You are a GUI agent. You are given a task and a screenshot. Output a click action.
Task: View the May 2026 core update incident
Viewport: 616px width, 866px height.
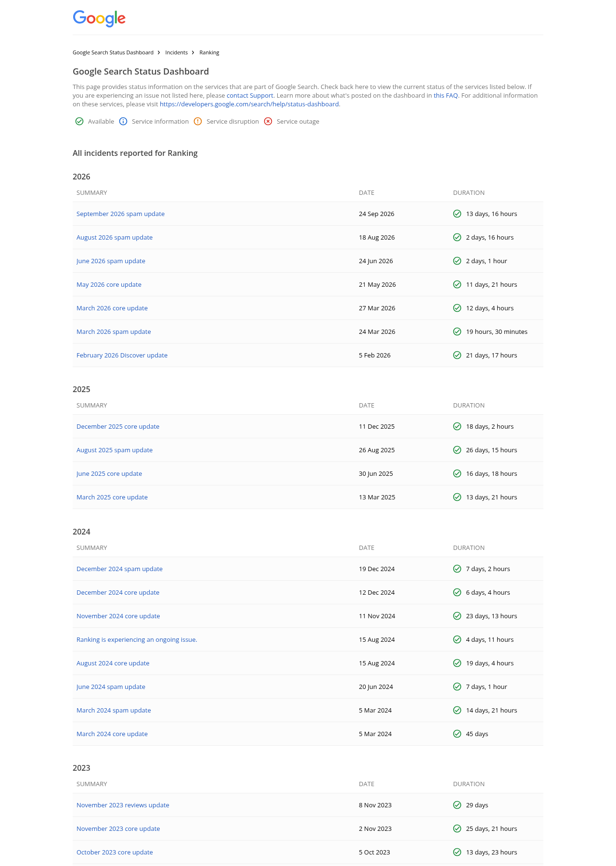pyautogui.click(x=109, y=284)
